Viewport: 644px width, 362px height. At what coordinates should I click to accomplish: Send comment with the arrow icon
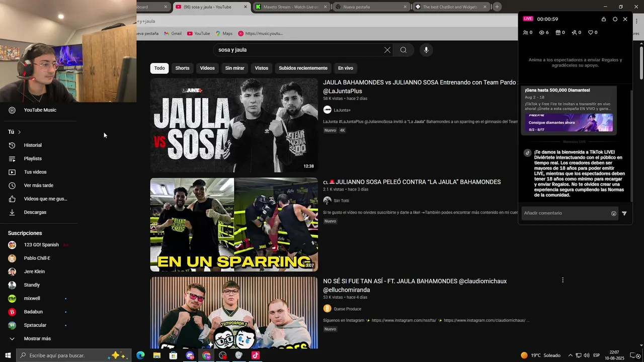(x=624, y=213)
